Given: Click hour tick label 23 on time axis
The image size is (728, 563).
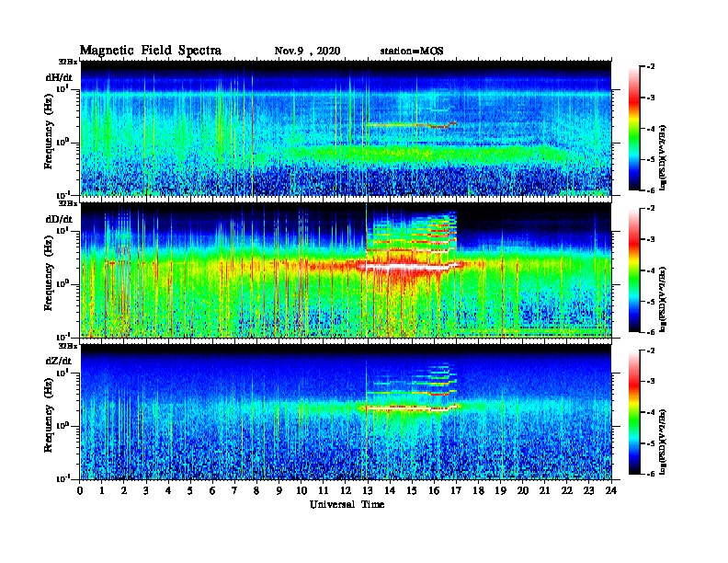Looking at the screenshot, I should [589, 490].
